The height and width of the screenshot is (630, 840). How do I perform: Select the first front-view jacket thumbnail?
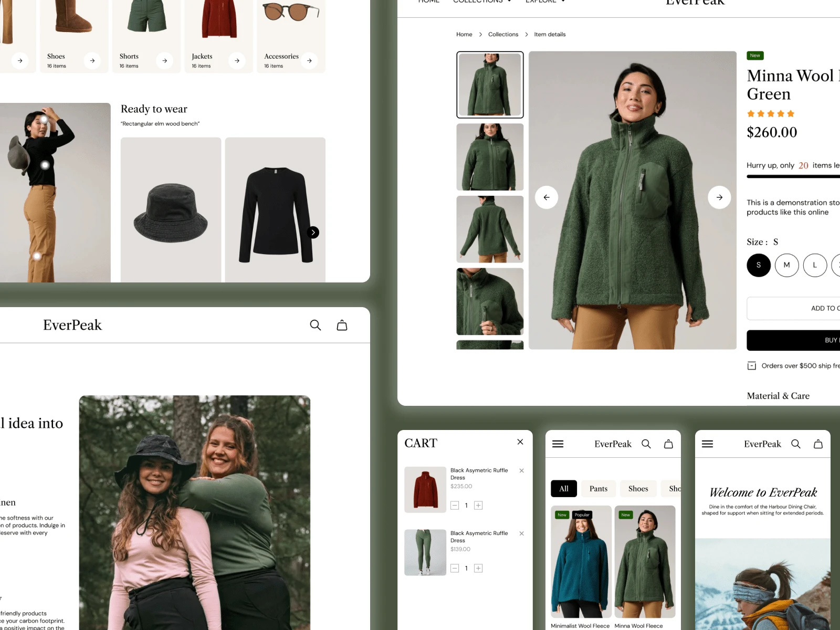click(490, 85)
